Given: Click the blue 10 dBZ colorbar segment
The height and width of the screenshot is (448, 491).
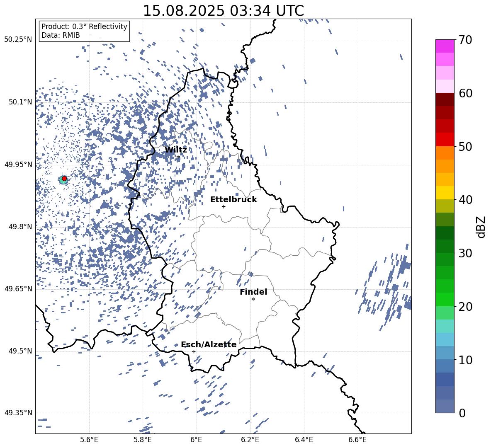Looking at the screenshot, I should (445, 366).
